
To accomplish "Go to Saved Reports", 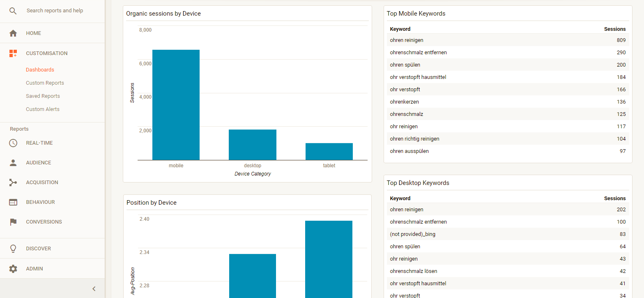I will tap(43, 96).
